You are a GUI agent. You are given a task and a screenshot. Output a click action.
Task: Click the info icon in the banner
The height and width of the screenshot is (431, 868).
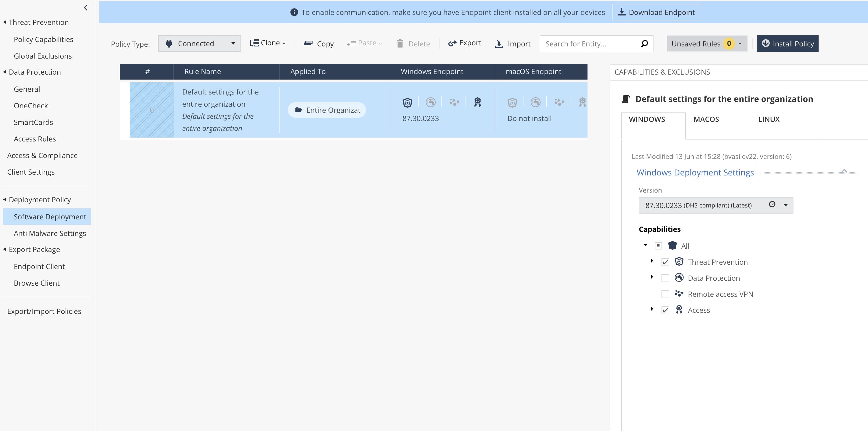coord(294,12)
